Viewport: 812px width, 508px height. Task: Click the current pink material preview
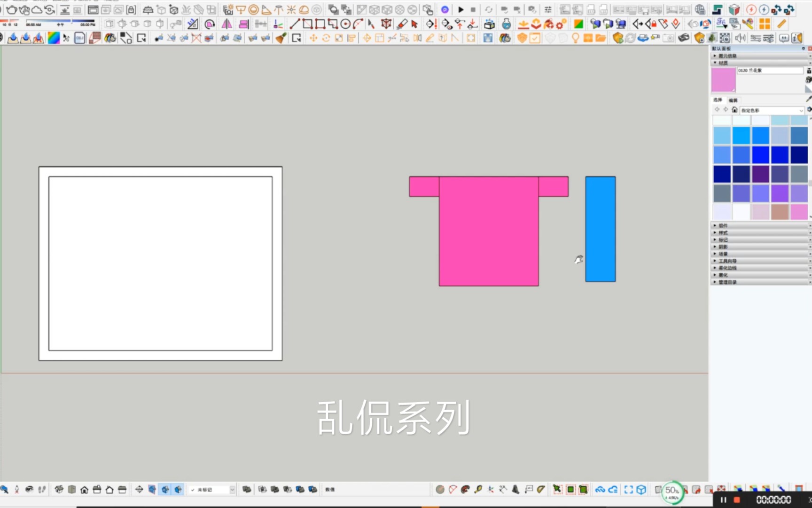723,80
